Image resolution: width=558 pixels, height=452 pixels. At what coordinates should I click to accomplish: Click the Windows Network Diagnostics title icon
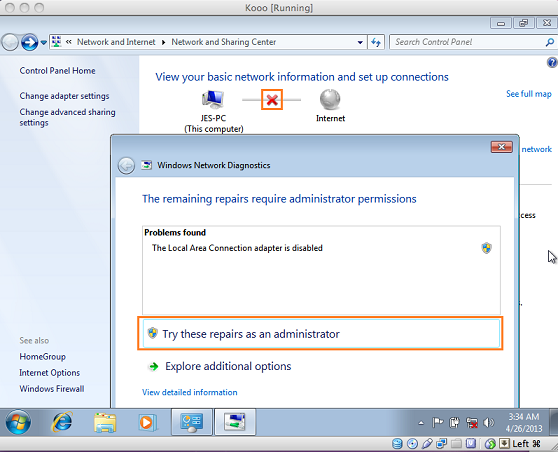coord(147,165)
